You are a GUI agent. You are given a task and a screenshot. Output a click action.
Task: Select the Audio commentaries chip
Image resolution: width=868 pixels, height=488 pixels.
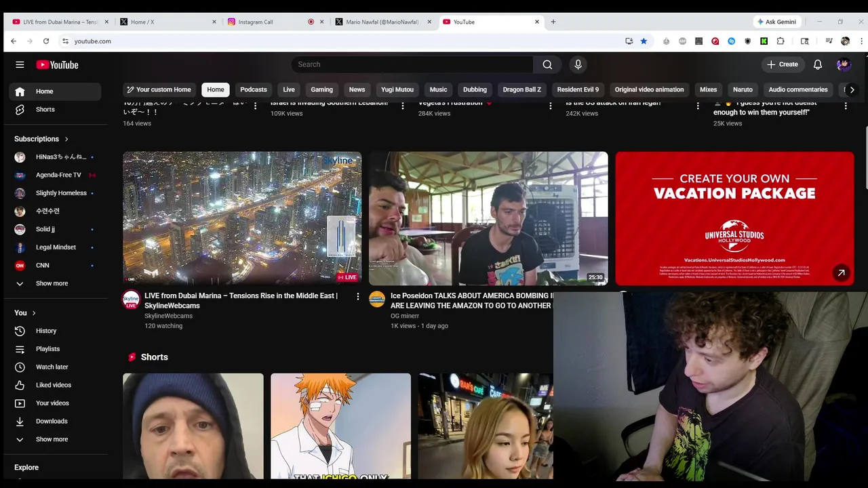pyautogui.click(x=798, y=89)
